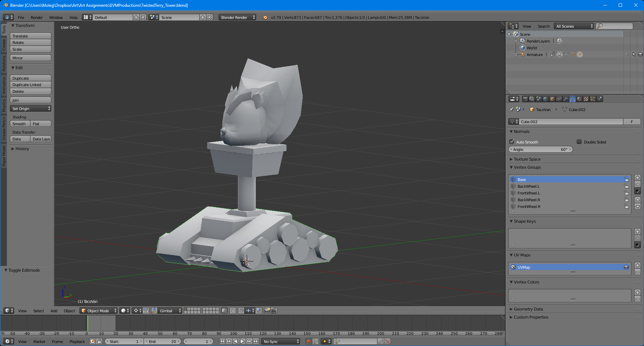Open the Material properties tab

pos(579,99)
